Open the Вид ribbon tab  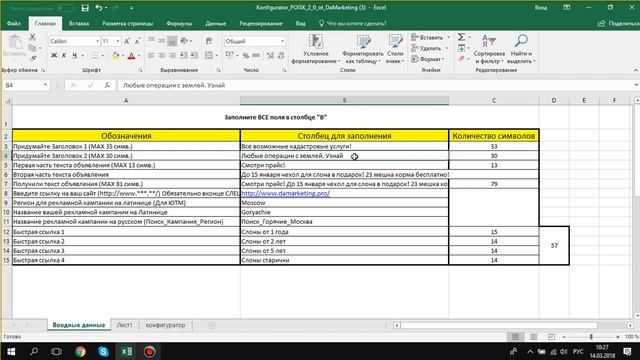tap(300, 24)
